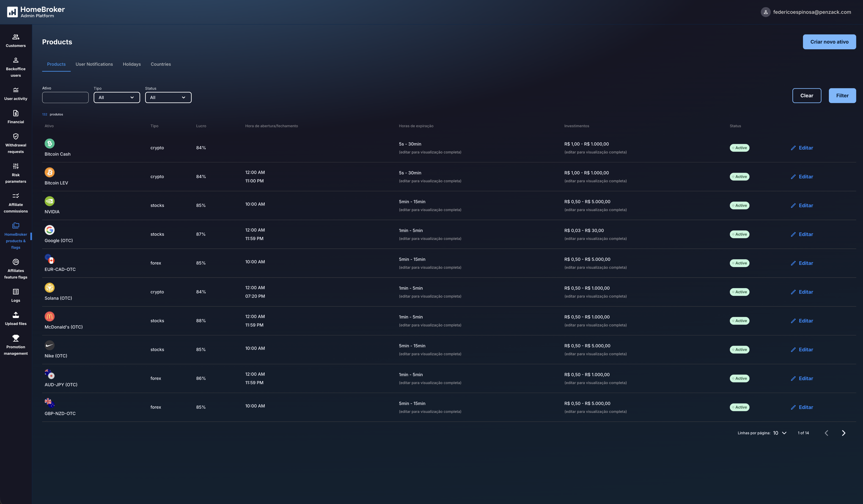863x504 pixels.
Task: Go to Withdrawal requests shield icon
Action: click(x=16, y=136)
